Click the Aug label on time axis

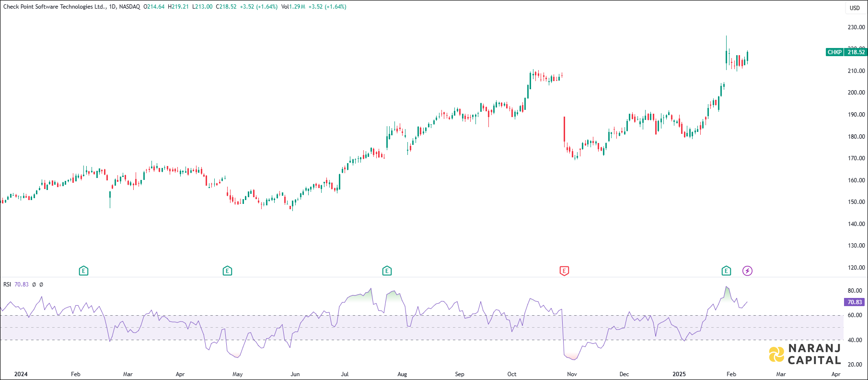pos(402,374)
